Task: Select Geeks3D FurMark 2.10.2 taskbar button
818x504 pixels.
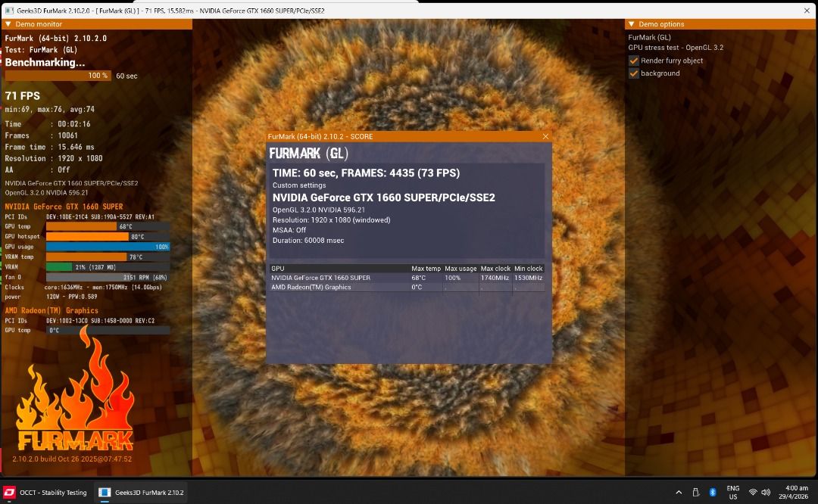Action: click(141, 493)
